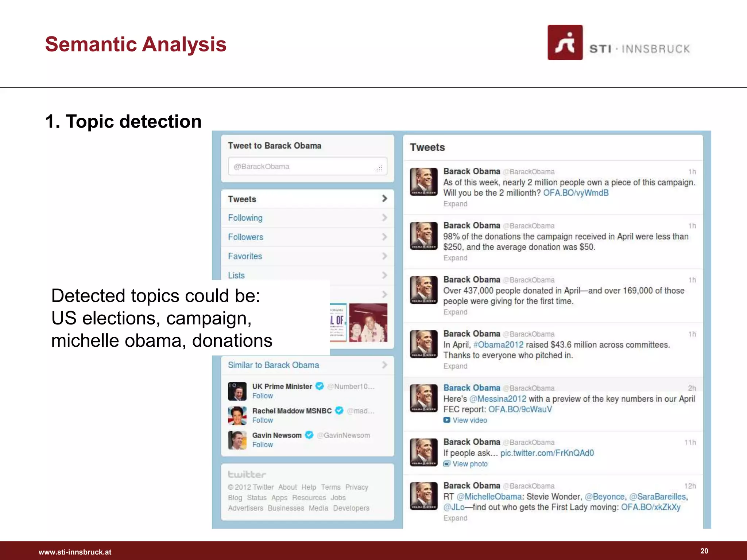Viewport: 747px width, 560px height.
Task: Click Obama avatar on the FEC report tweet
Action: [423, 398]
